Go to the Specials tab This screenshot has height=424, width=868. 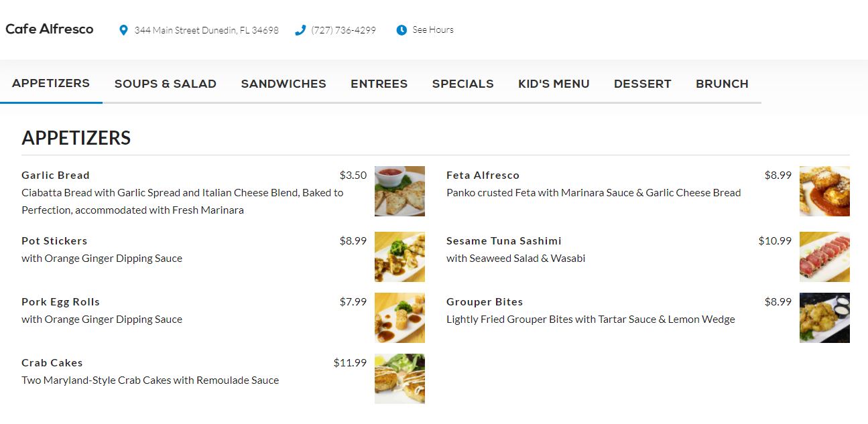(463, 84)
